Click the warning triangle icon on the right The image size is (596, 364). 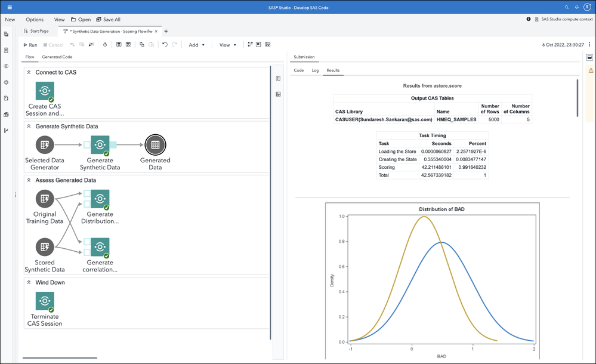coord(589,70)
